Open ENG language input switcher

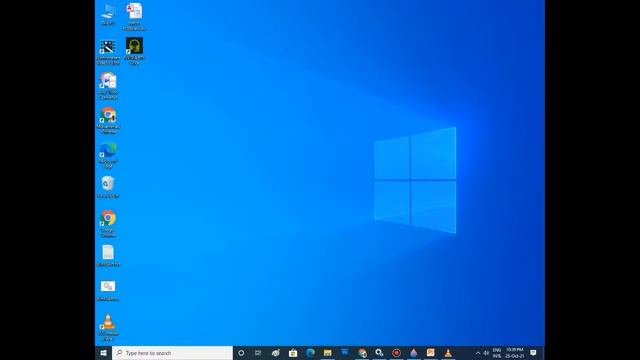tap(497, 353)
